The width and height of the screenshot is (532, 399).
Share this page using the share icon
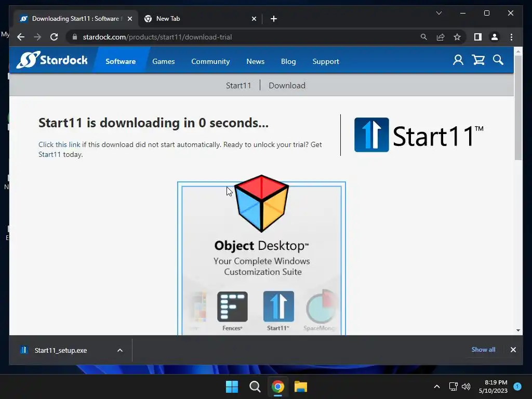tap(441, 37)
